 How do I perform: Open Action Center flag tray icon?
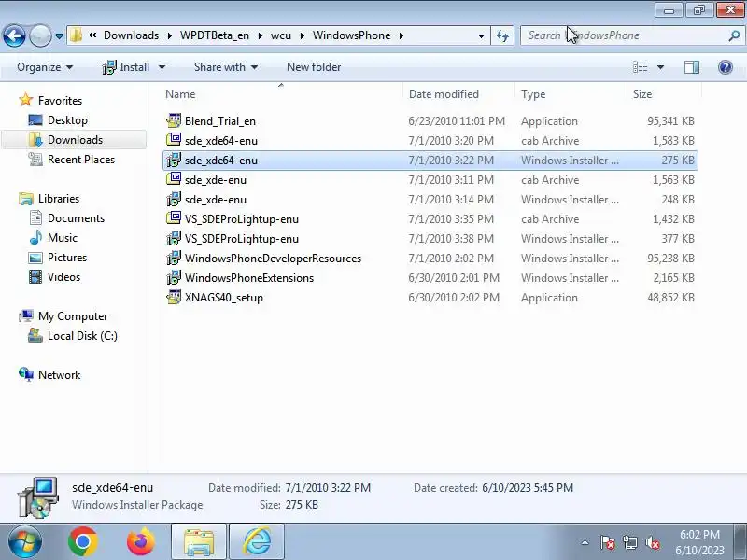(x=608, y=542)
